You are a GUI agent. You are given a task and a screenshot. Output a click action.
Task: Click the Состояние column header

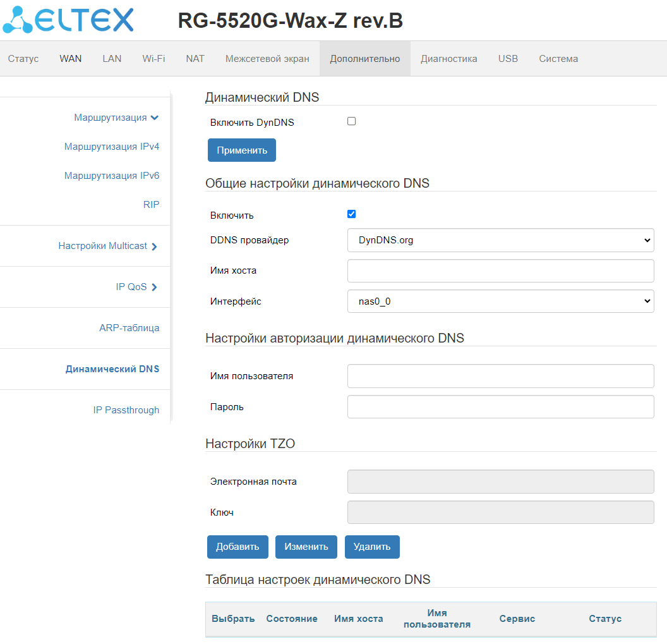click(292, 619)
